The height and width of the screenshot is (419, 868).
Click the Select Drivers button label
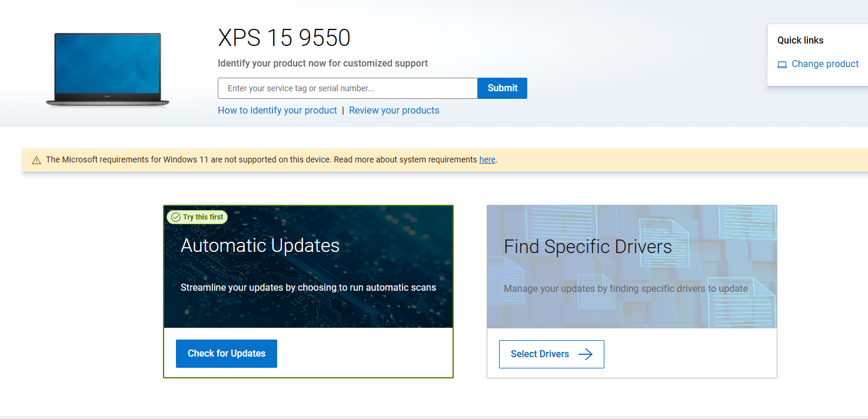pos(540,354)
